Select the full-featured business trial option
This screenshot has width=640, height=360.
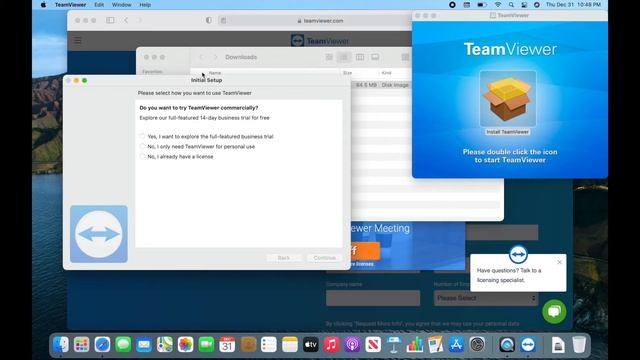(x=142, y=136)
